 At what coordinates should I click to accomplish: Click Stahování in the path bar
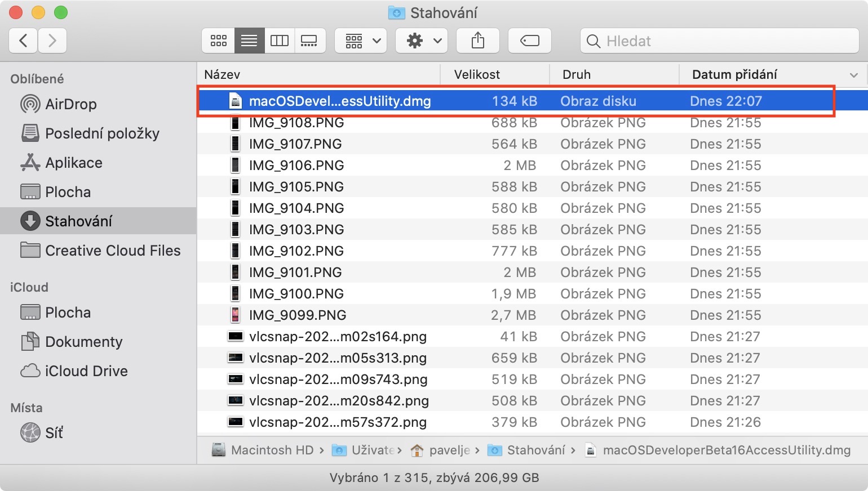click(526, 450)
